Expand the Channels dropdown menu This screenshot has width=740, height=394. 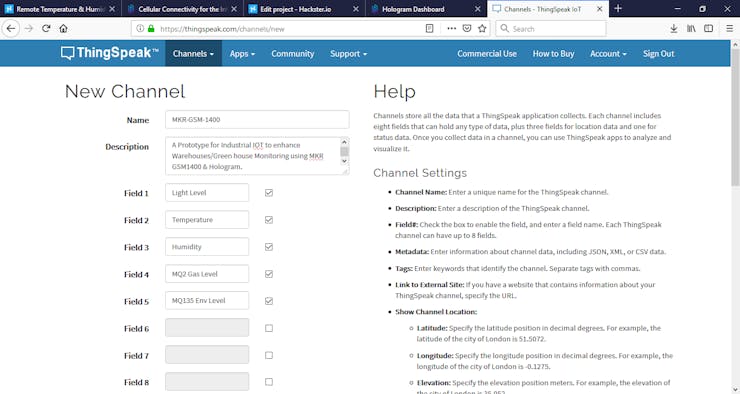[x=193, y=53]
